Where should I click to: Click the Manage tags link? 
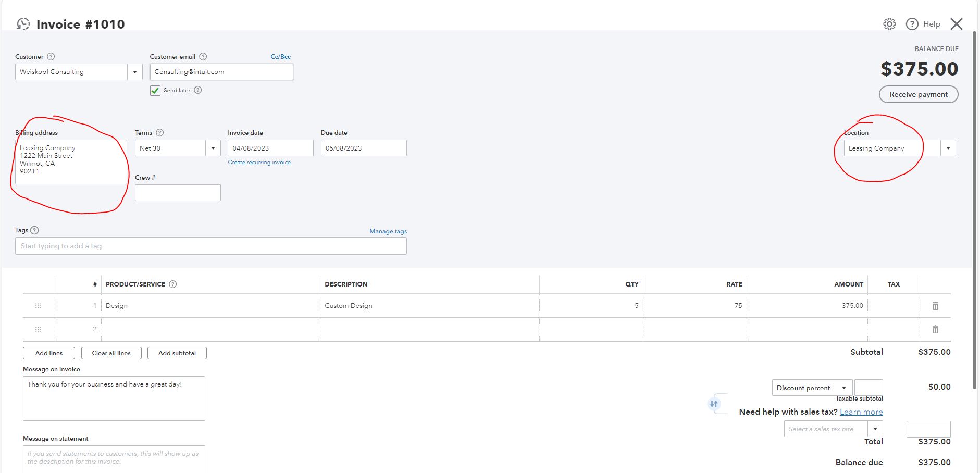[x=388, y=231]
